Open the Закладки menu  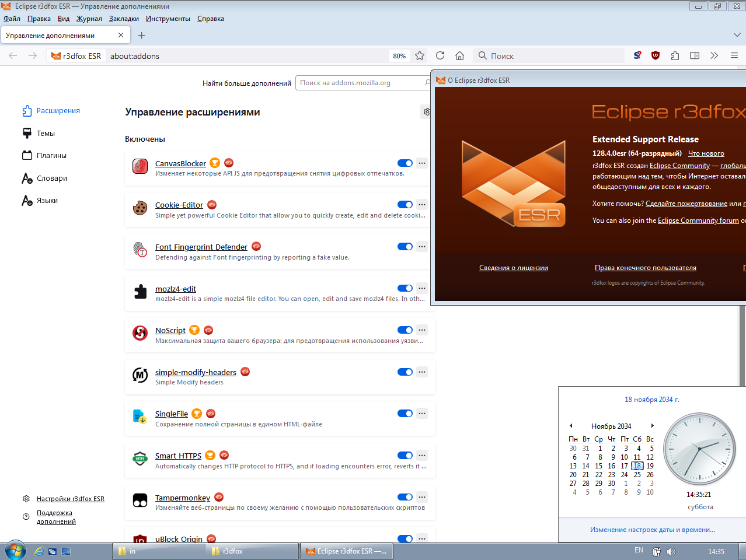coord(124,19)
